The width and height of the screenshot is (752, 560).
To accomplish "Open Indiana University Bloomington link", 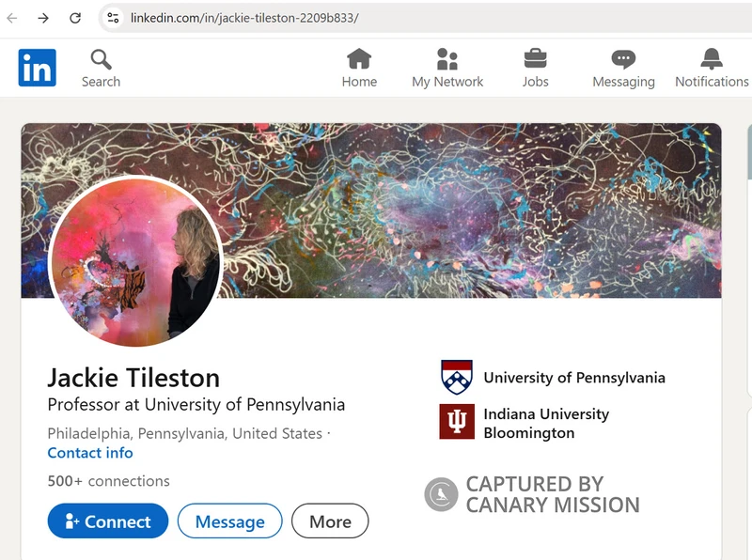I will (525, 423).
